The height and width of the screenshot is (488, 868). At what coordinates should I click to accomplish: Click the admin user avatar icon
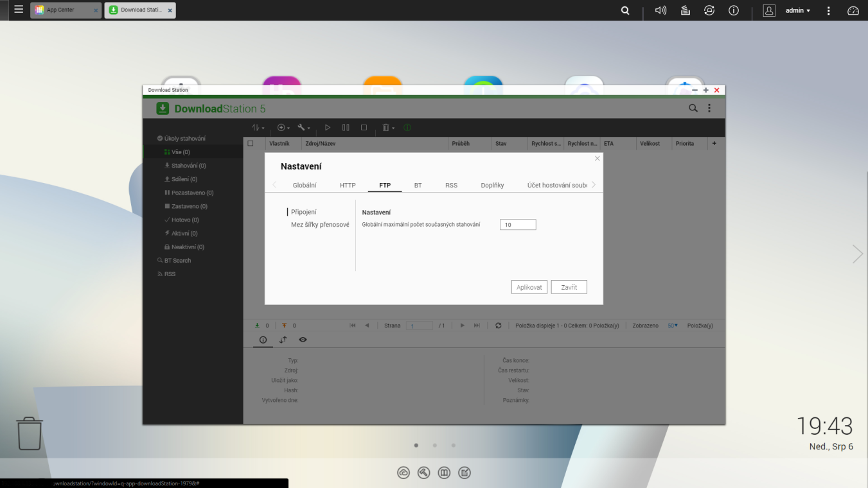[x=769, y=10]
